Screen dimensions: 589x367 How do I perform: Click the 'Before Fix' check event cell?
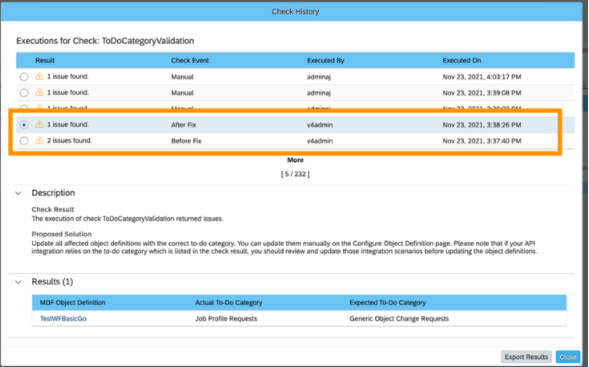[186, 141]
